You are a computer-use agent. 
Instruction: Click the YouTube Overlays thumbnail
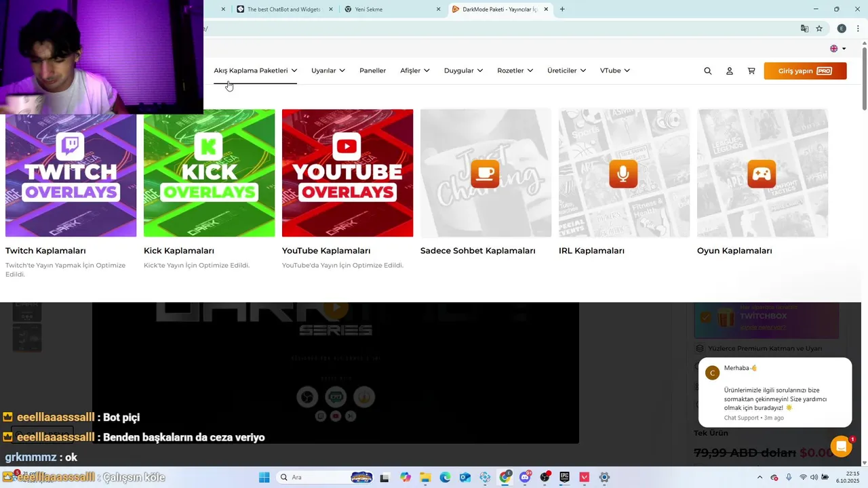tap(347, 173)
